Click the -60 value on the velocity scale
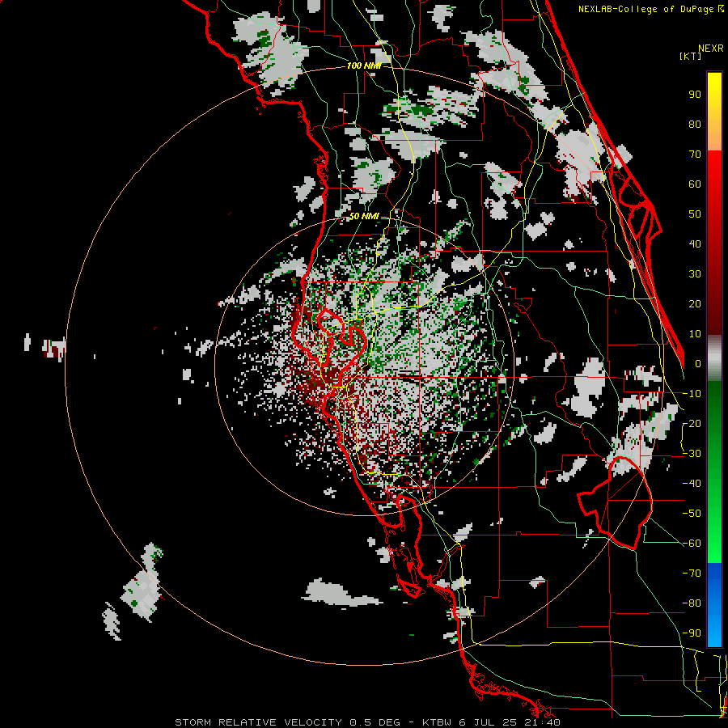Screen dimensions: 728x728 click(692, 544)
